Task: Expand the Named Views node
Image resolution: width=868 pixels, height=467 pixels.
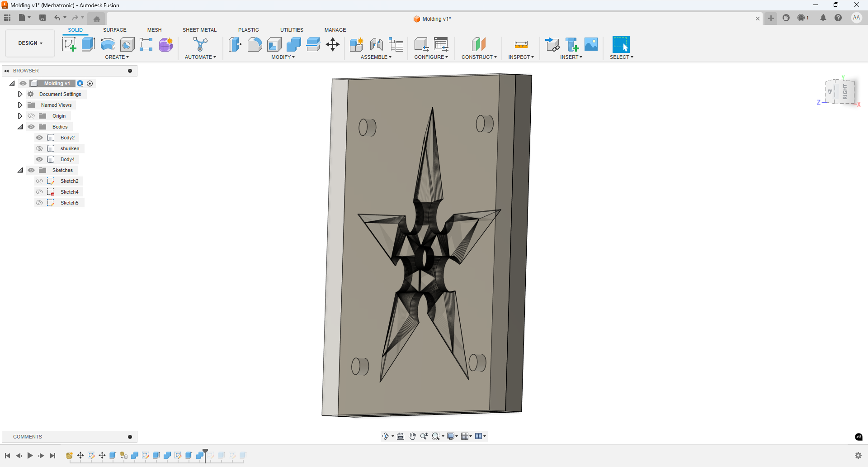Action: point(20,105)
